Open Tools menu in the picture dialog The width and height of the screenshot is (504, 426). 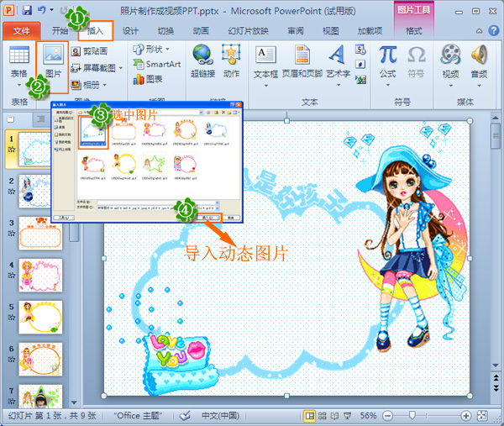[64, 218]
